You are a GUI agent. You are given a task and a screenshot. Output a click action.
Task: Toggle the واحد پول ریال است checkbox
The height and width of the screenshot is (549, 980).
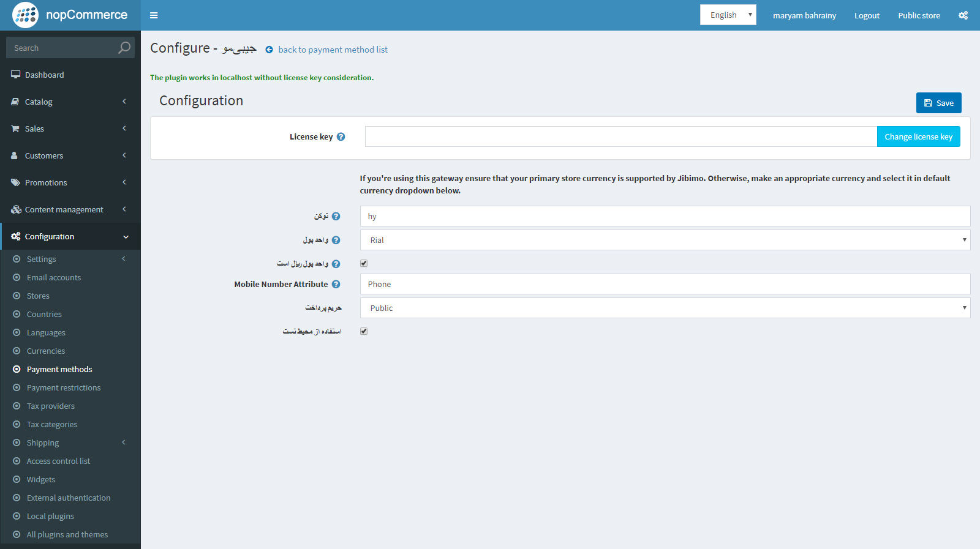point(364,263)
